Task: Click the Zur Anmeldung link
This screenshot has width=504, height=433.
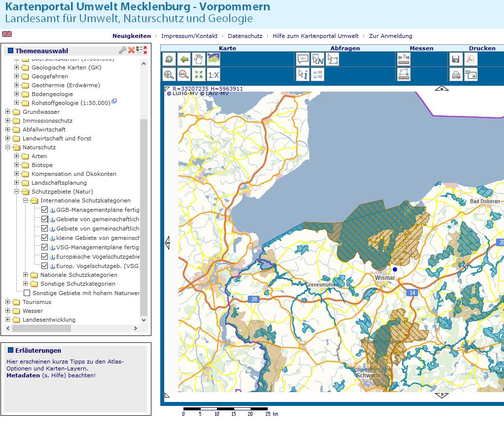Action: 390,36
